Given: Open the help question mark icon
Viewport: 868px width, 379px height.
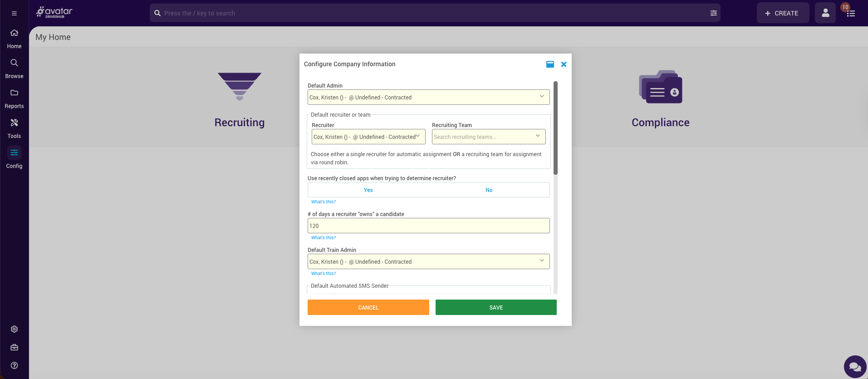Looking at the screenshot, I should pos(14,365).
